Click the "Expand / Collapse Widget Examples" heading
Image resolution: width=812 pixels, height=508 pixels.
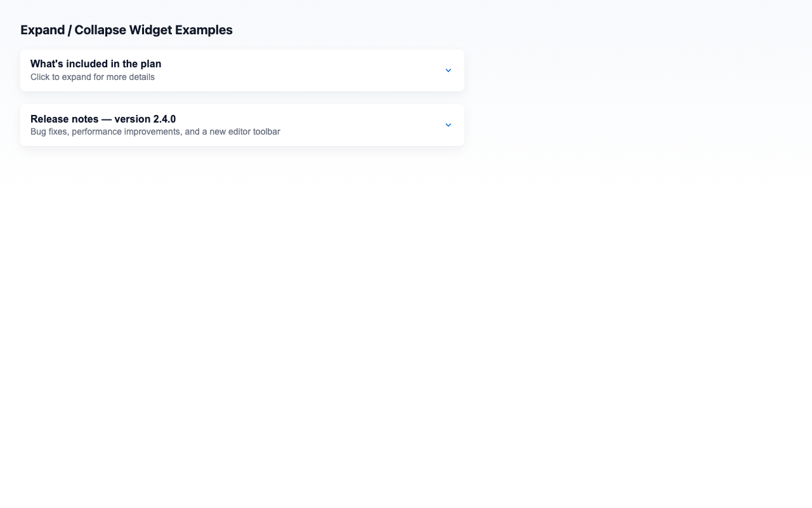126,30
